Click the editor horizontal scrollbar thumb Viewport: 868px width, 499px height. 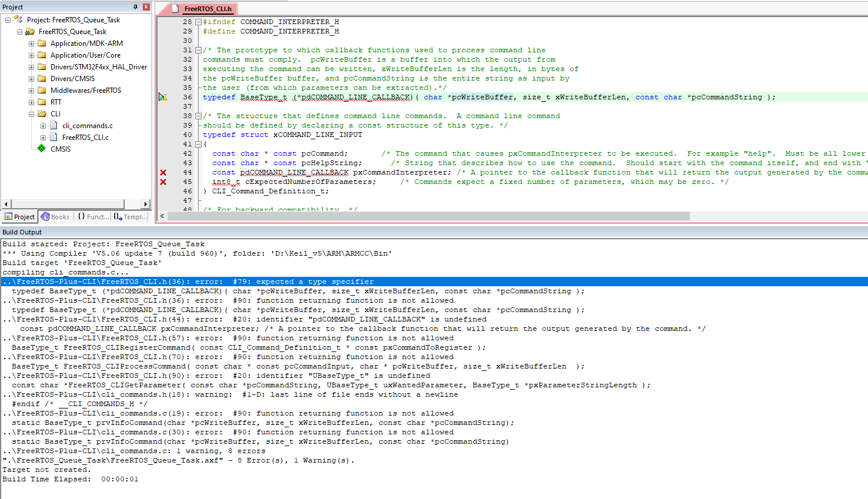coord(428,216)
